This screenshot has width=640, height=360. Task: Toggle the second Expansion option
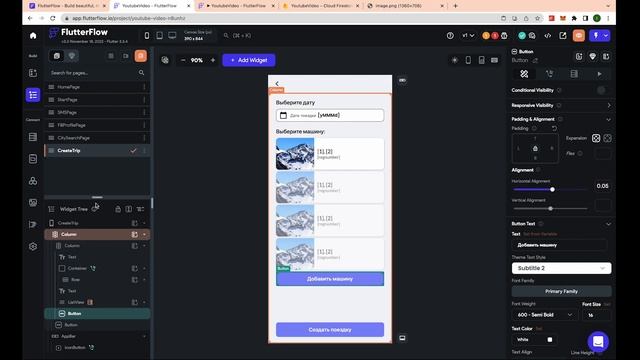(607, 138)
